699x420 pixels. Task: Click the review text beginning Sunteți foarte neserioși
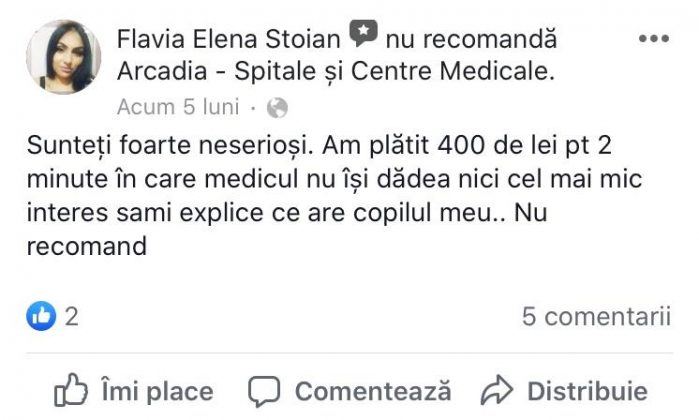pos(334,196)
